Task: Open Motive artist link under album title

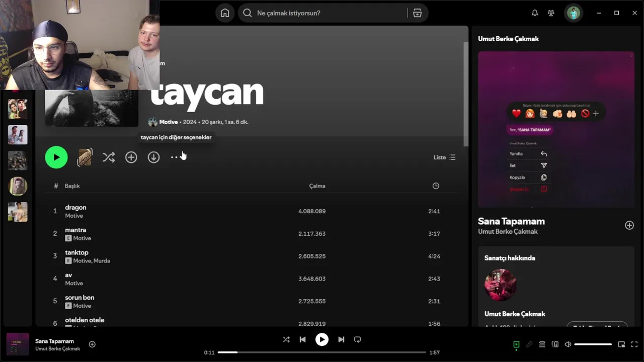Action: 169,122
